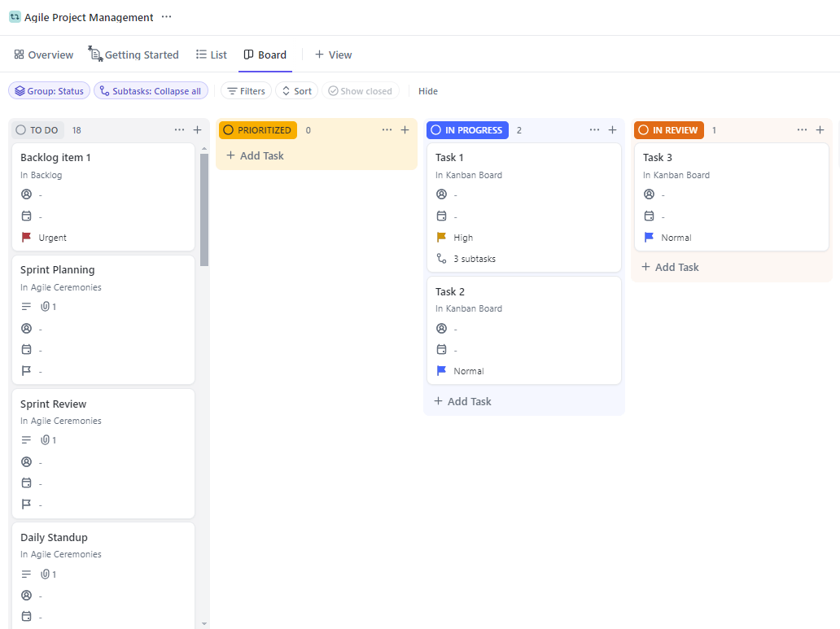This screenshot has width=840, height=629.
Task: Set assignee on Sprint Planning
Action: [x=26, y=329]
